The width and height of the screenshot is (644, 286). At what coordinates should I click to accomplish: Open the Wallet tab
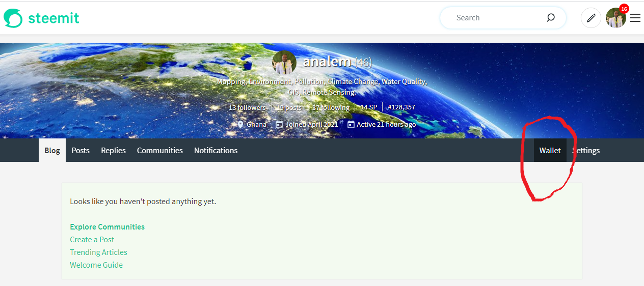coord(550,150)
